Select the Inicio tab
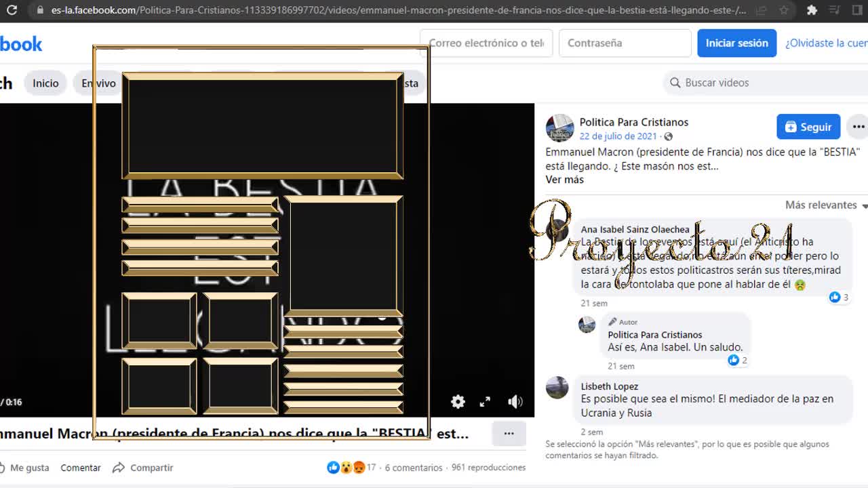 (x=45, y=83)
